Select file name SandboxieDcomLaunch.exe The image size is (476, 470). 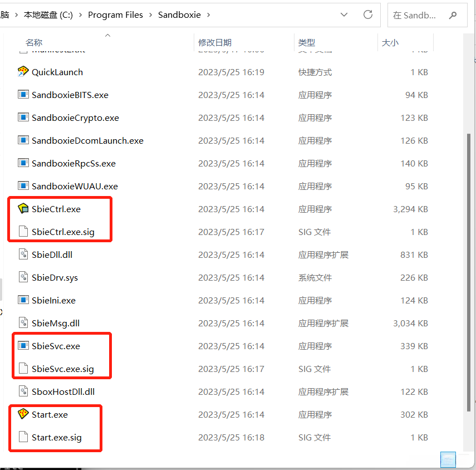tap(88, 140)
